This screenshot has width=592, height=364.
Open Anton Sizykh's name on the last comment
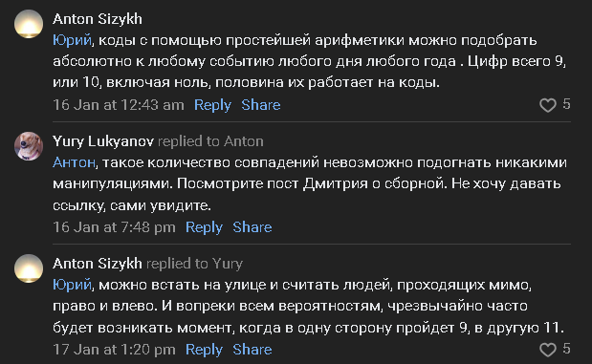pos(98,264)
